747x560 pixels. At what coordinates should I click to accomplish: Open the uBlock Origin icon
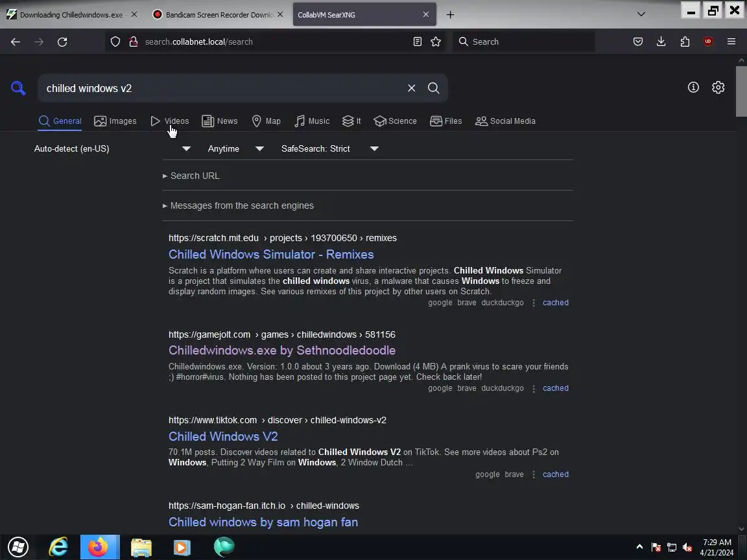[x=708, y=42]
